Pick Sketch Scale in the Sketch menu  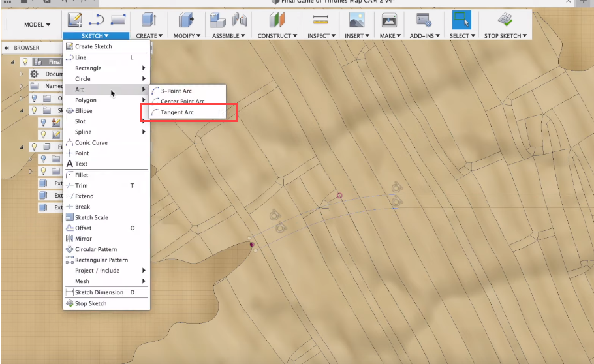point(106,217)
